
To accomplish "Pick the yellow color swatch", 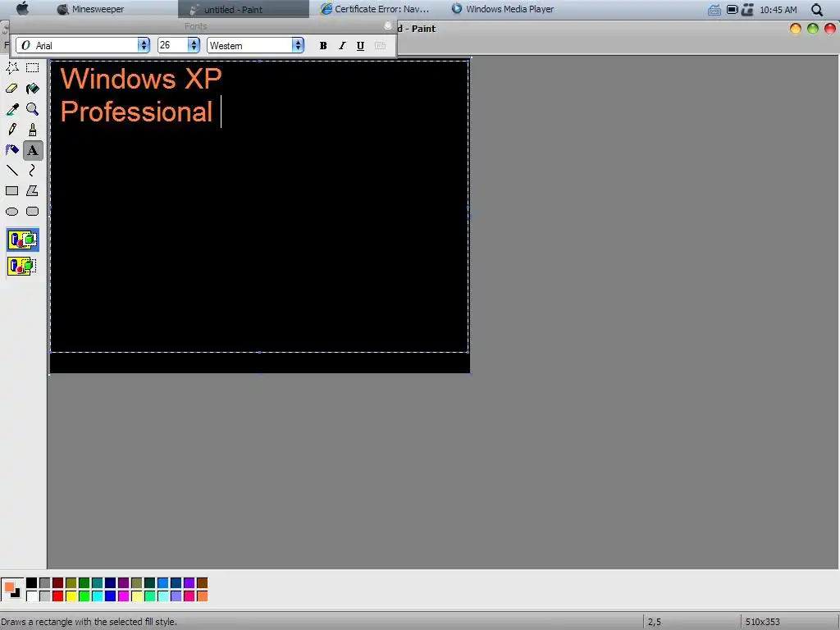I will 71,596.
